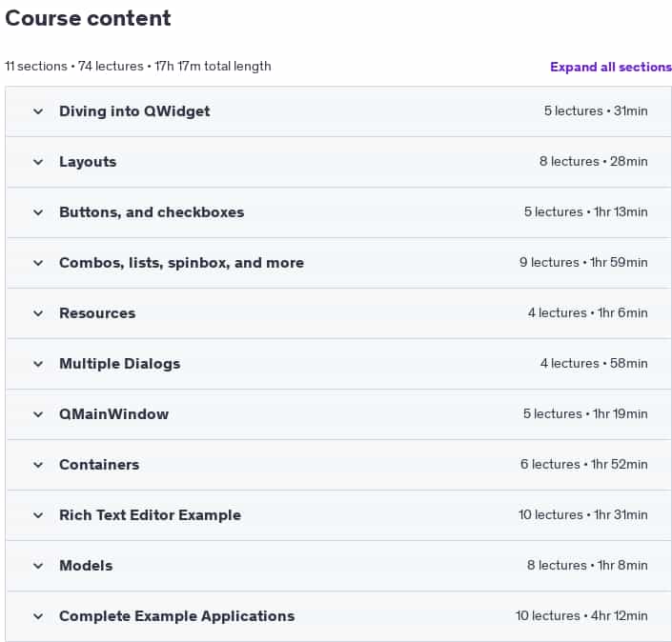
Task: Expand Buttons, and checkboxes chevron
Action: (x=38, y=212)
